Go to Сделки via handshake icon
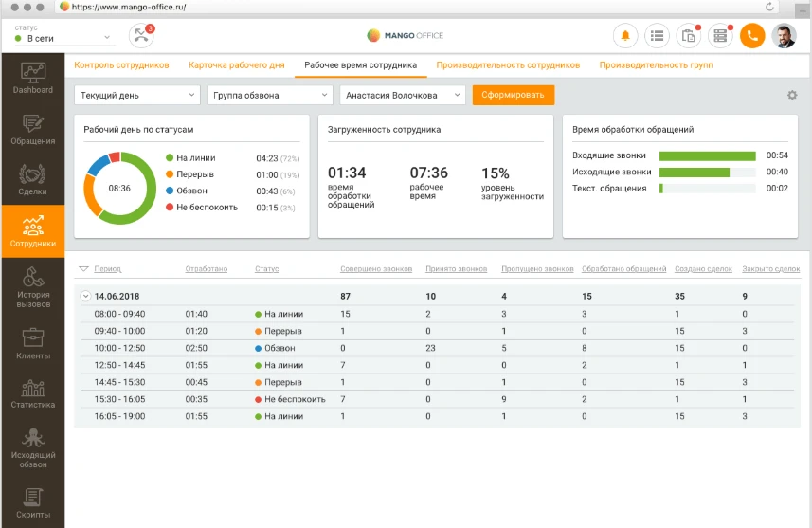 click(32, 180)
